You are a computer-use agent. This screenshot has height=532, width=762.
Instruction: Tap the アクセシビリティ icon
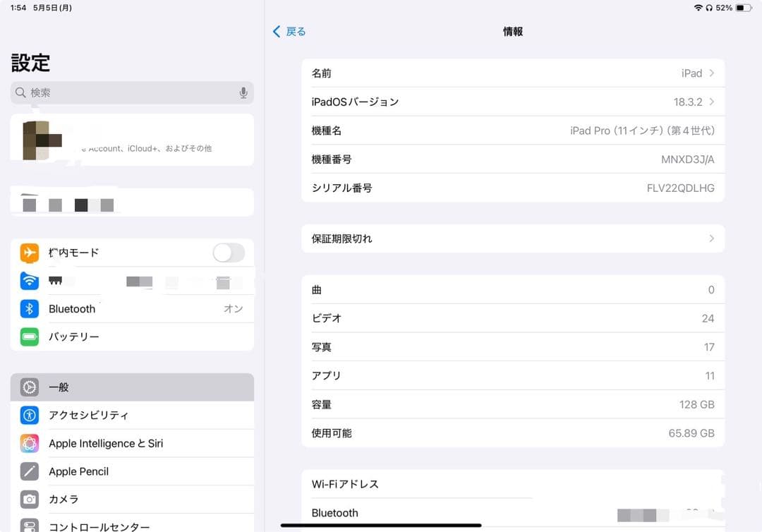[29, 415]
